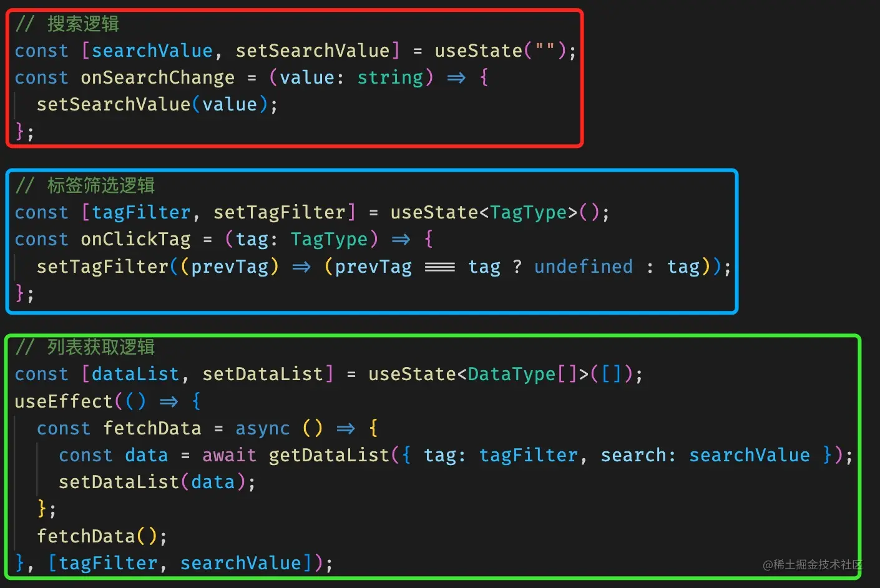
Task: Select the 'onSearchChange' function name
Action: point(158,77)
